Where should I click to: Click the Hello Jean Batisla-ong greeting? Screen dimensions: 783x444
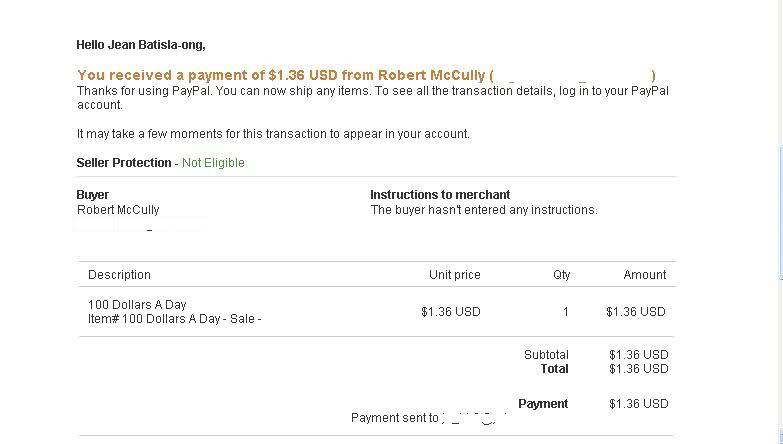point(141,45)
